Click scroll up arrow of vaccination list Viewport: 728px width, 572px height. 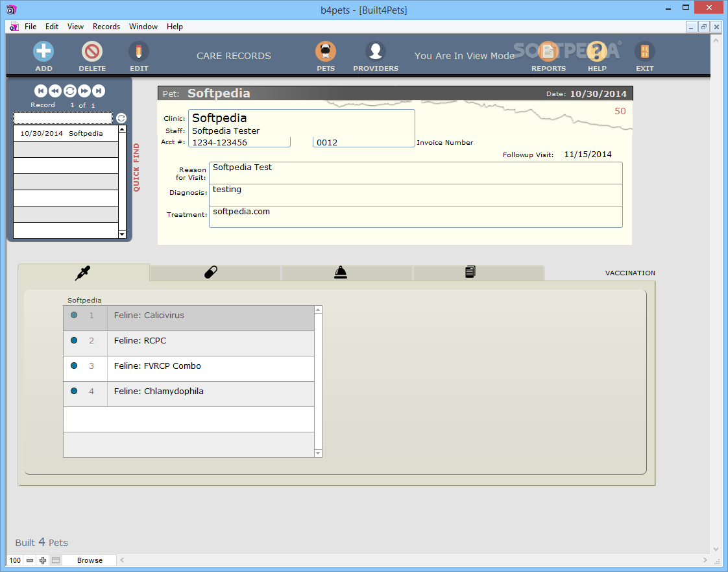pyautogui.click(x=318, y=310)
